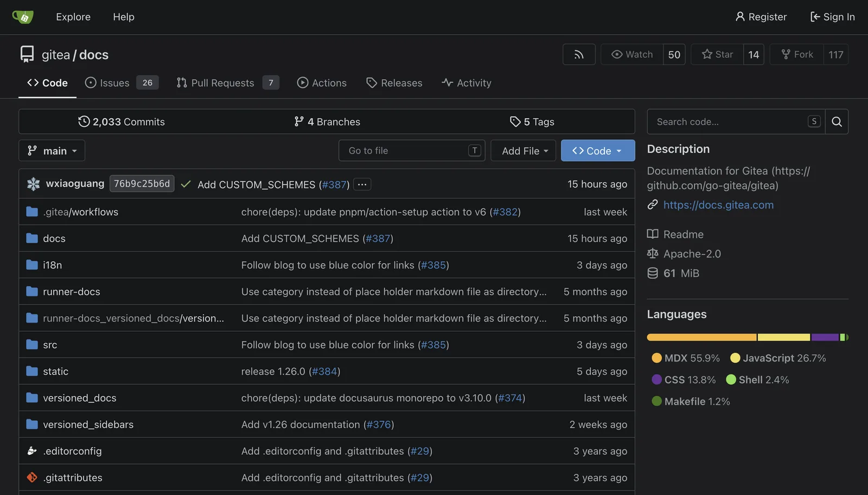Click the src folder icon
Screen dimensions: 868x495
coord(32,344)
